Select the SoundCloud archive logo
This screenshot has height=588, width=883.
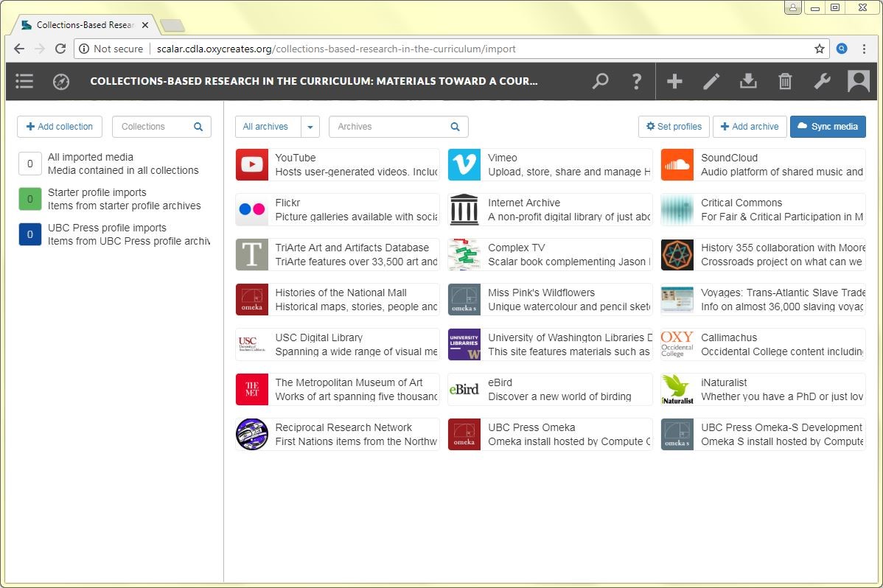677,164
